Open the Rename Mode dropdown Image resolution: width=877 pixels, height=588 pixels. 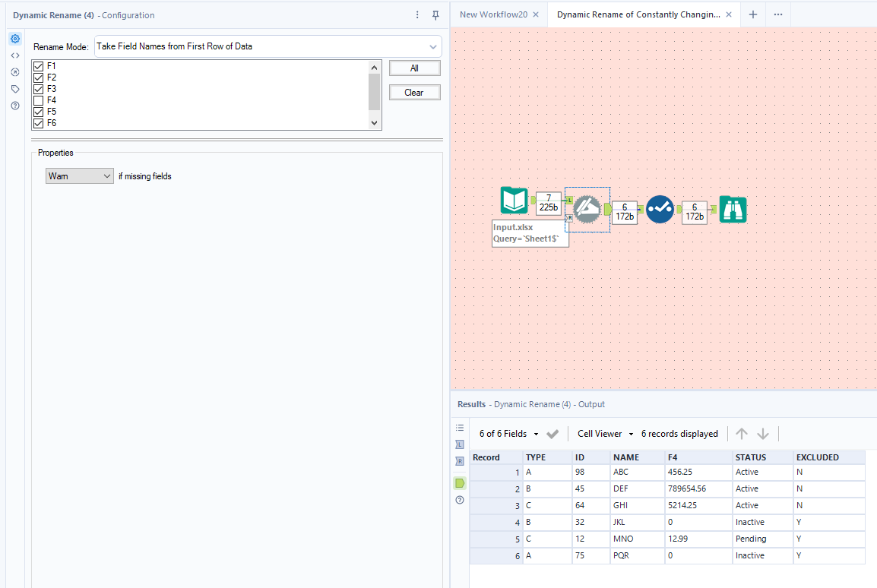tap(268, 46)
